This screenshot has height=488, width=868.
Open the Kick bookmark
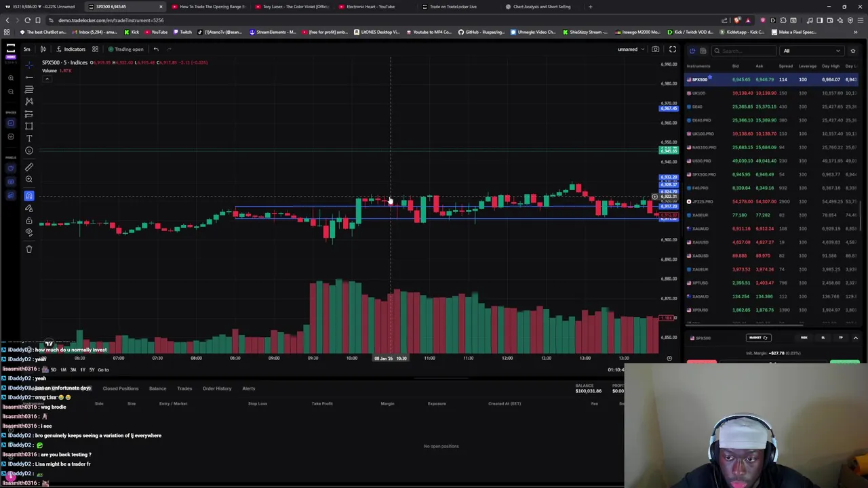click(132, 32)
